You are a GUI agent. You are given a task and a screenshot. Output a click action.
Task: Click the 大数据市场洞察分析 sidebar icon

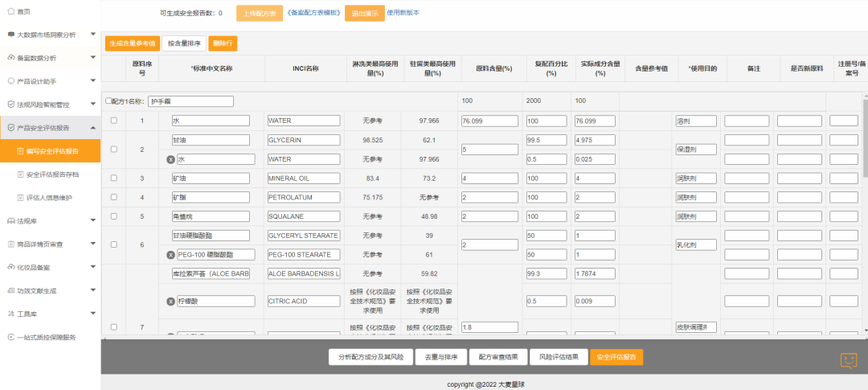(x=11, y=35)
